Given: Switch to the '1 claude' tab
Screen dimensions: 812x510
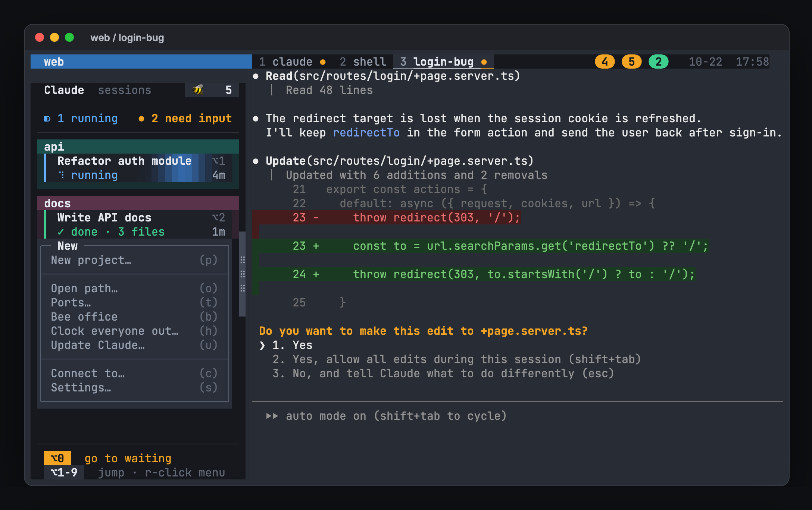Looking at the screenshot, I should (292, 62).
